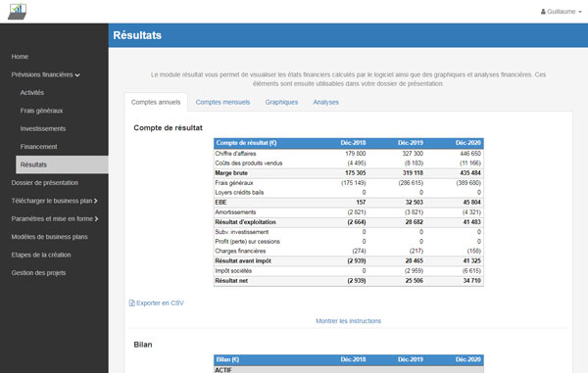588x373 pixels.
Task: Go to Home in the sidebar
Action: (x=20, y=57)
